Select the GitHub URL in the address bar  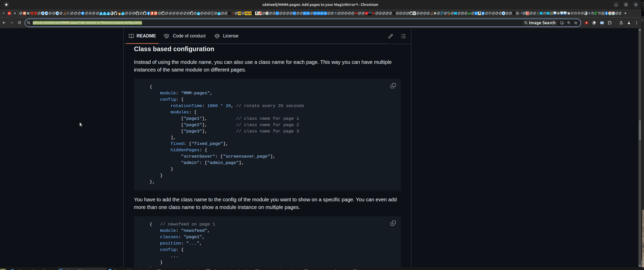point(87,23)
